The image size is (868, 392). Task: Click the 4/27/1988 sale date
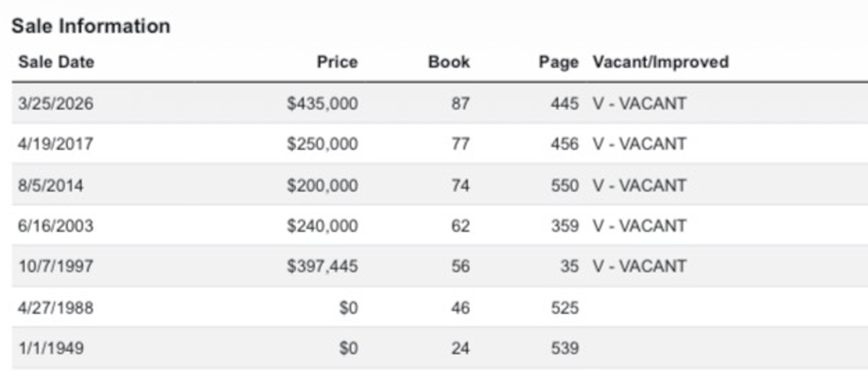(56, 308)
